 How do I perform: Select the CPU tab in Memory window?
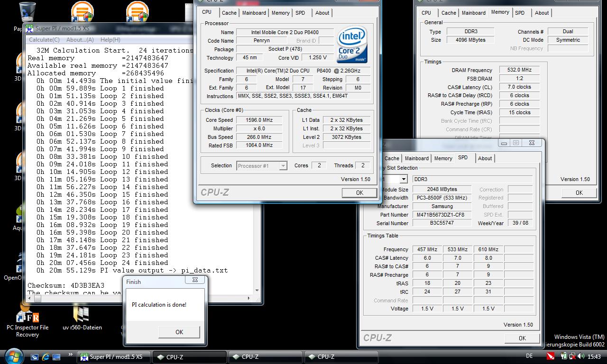426,13
